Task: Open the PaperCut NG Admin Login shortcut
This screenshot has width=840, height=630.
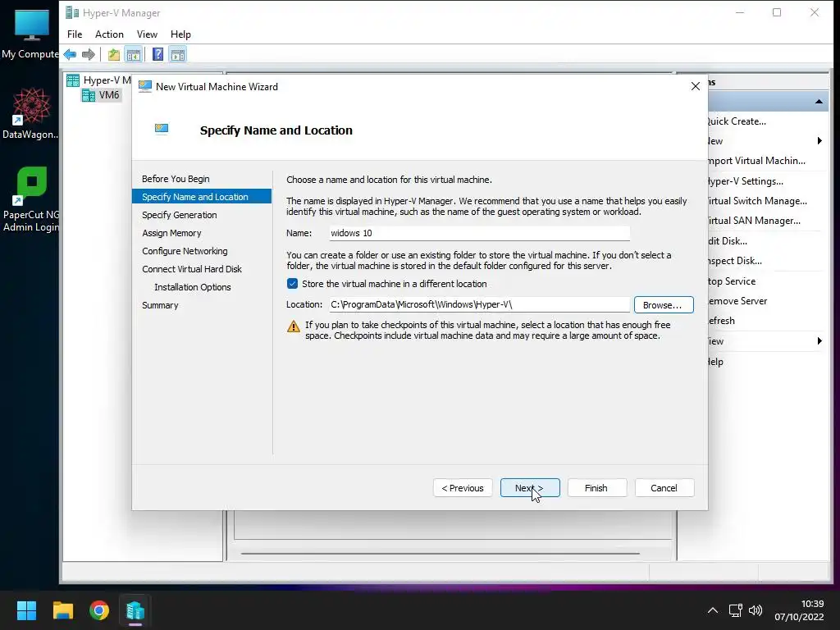Action: click(30, 199)
